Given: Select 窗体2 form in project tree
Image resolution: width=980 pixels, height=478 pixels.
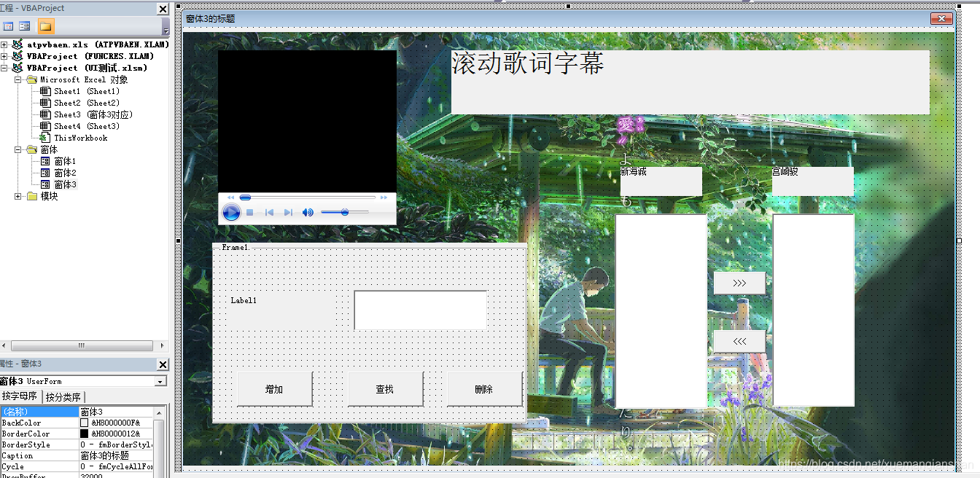Looking at the screenshot, I should (65, 173).
